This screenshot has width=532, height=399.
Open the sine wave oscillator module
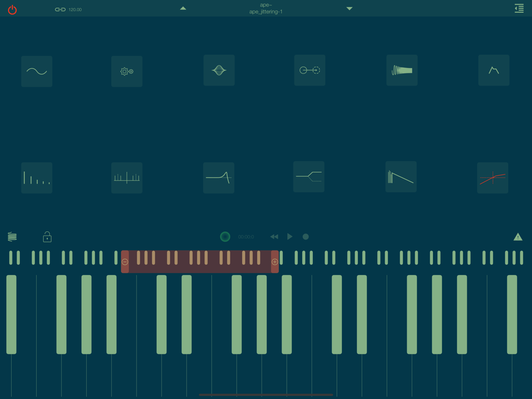click(x=37, y=71)
